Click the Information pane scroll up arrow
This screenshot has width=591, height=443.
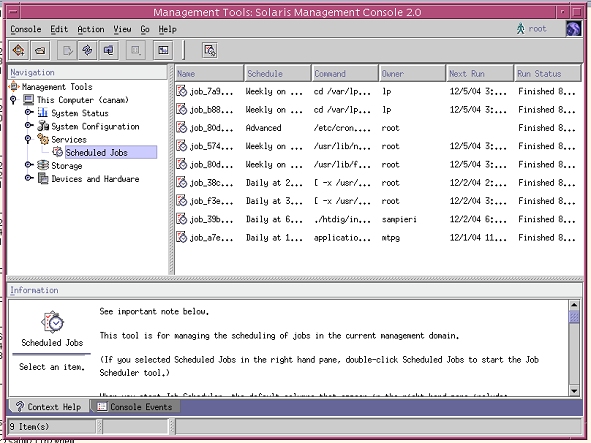[574, 305]
